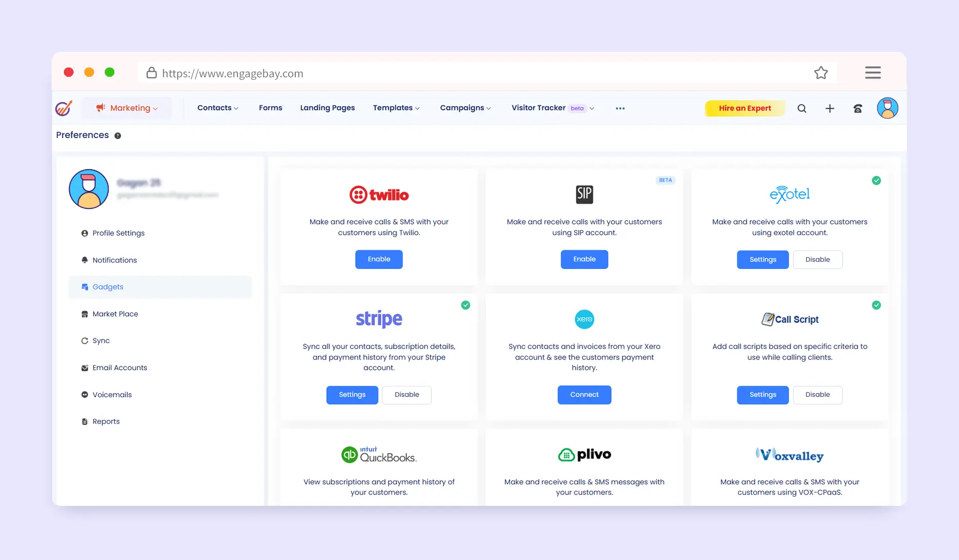This screenshot has height=560, width=959.
Task: Disable the Call Script gadget
Action: click(817, 395)
